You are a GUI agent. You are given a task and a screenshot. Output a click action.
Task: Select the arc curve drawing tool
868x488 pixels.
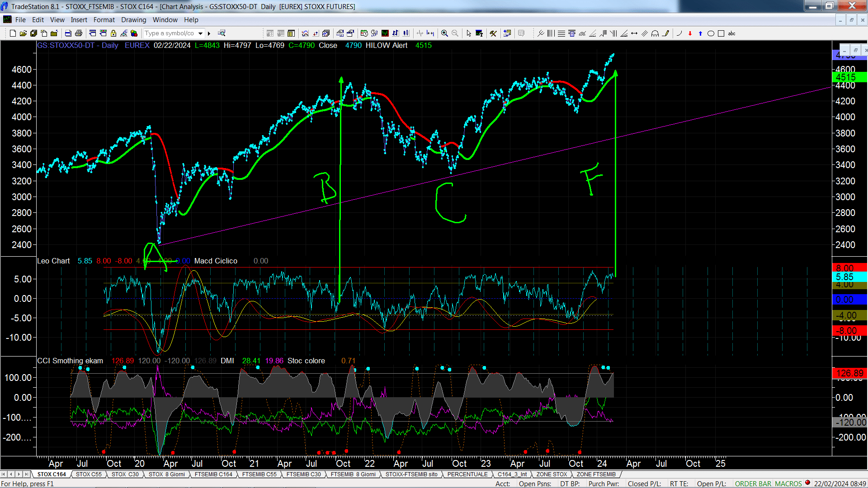point(679,33)
